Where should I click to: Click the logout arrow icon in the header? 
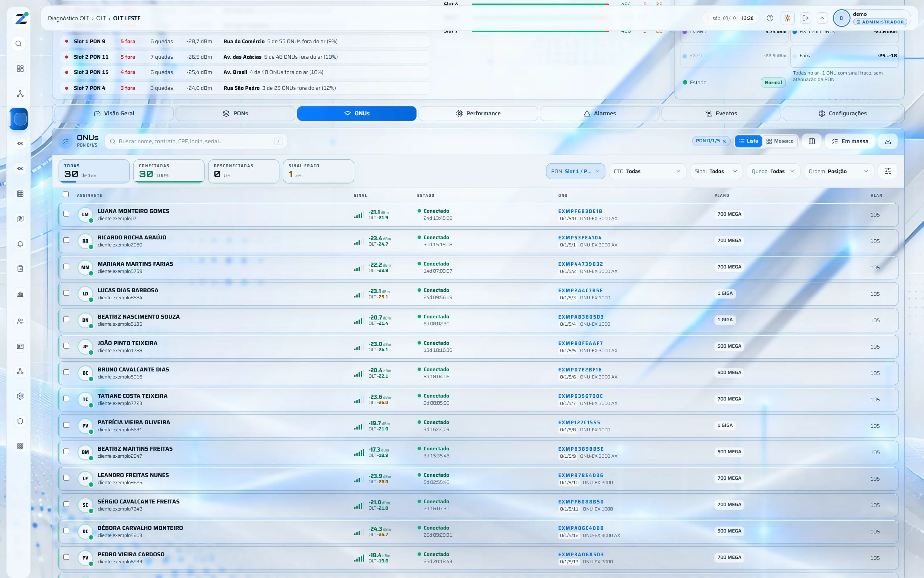pyautogui.click(x=805, y=18)
